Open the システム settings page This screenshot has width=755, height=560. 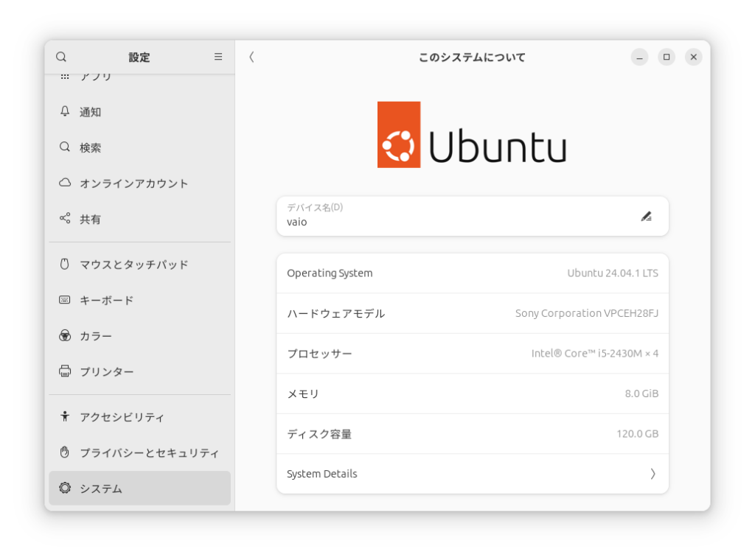(x=101, y=488)
